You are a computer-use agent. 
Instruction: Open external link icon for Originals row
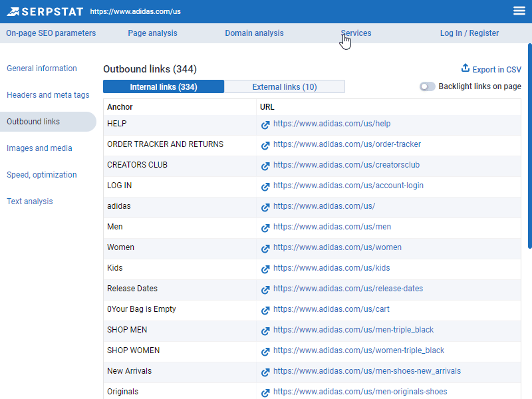pyautogui.click(x=265, y=392)
